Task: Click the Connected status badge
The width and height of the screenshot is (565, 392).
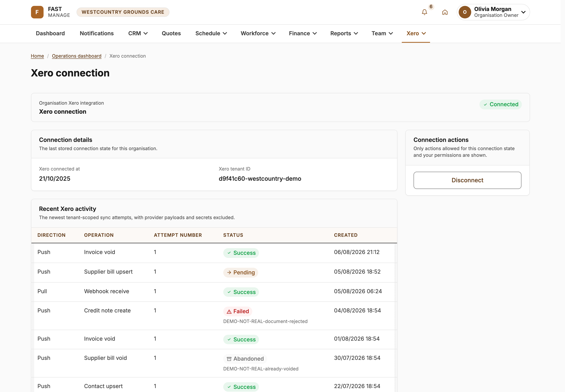Action: point(501,104)
